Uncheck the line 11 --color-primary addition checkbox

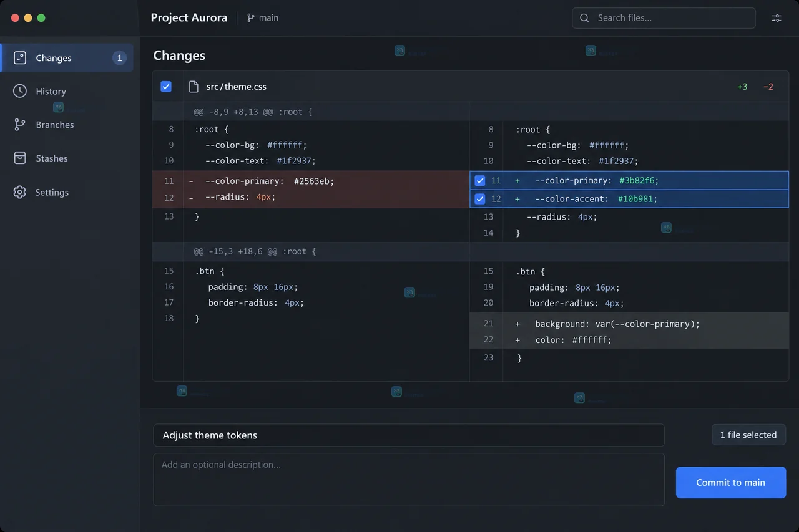[480, 181]
